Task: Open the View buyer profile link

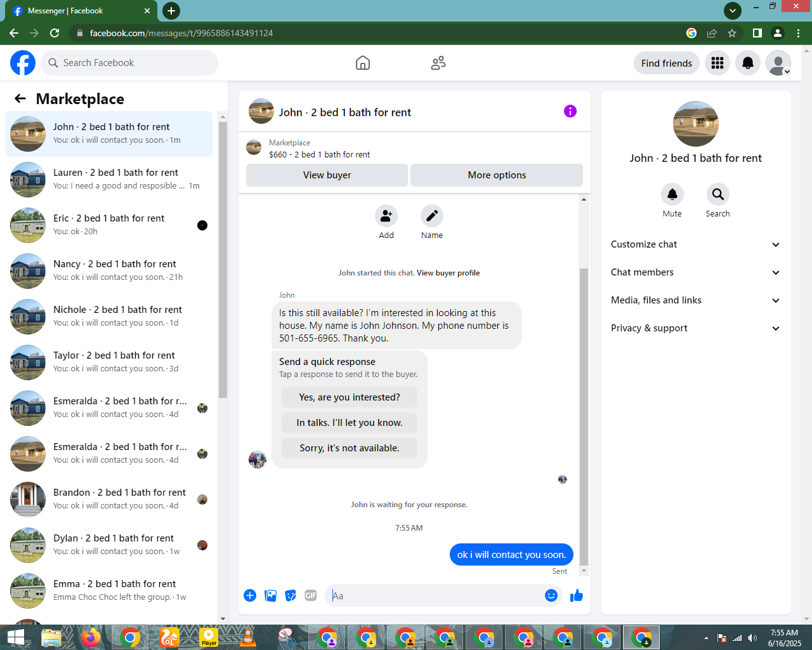Action: (x=448, y=273)
